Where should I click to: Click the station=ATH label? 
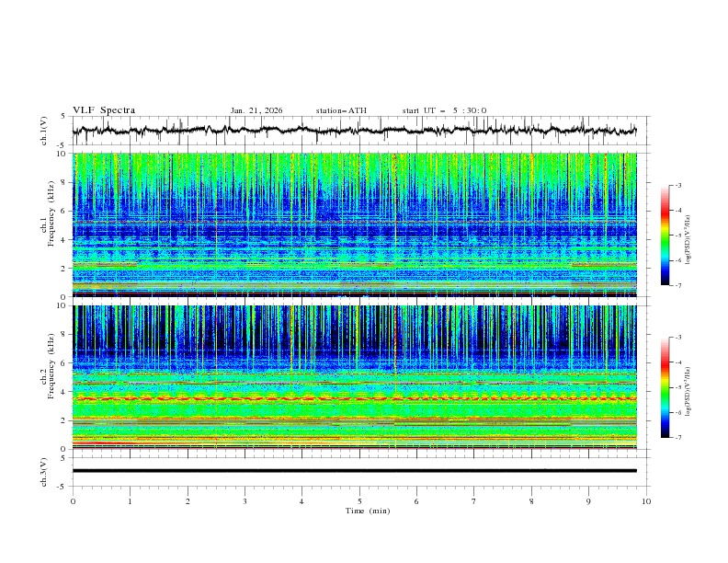(x=341, y=110)
